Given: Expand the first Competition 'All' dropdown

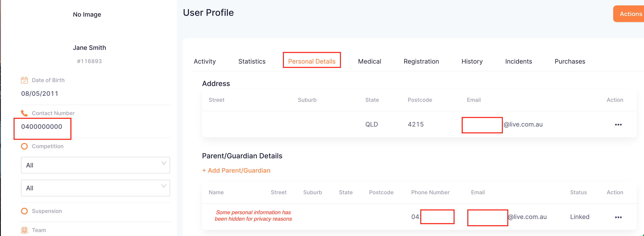Looking at the screenshot, I should point(95,165).
